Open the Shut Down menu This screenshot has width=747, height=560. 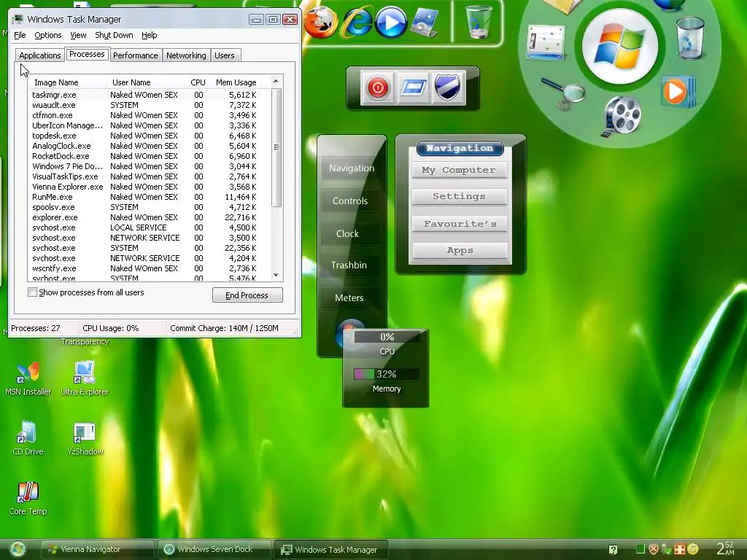(x=114, y=35)
